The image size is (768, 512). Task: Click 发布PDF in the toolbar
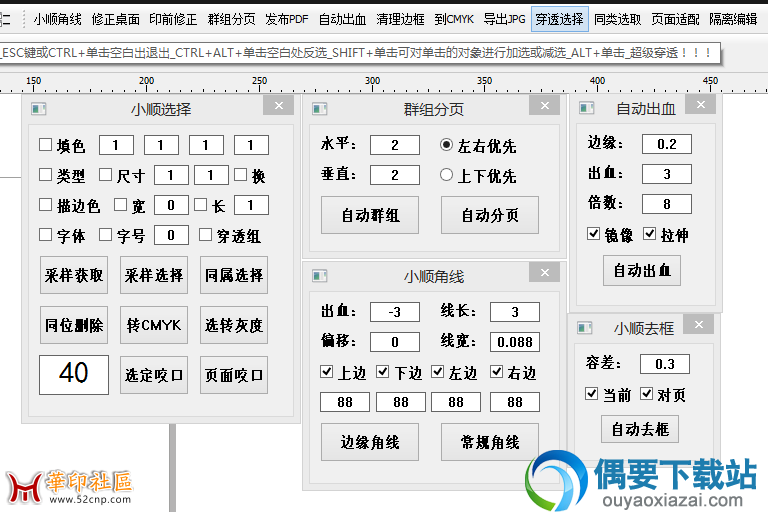pos(287,19)
